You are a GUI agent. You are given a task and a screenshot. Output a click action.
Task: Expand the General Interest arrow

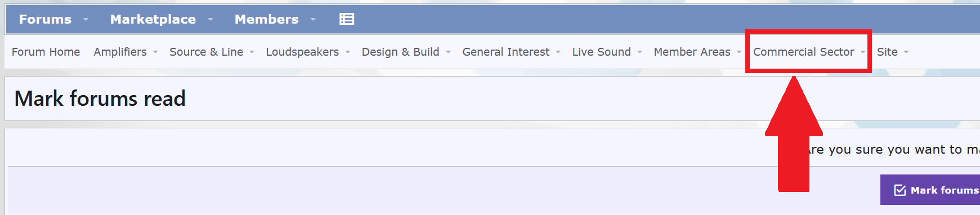[x=558, y=52]
